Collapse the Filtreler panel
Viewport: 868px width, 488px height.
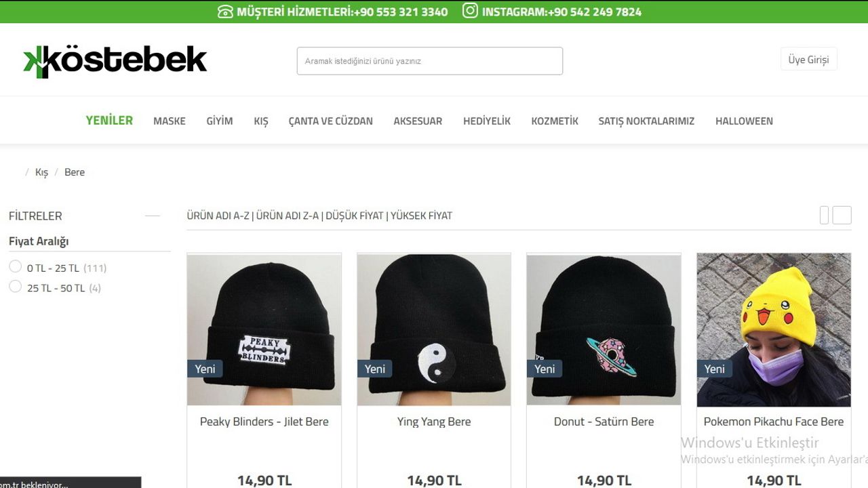pyautogui.click(x=153, y=216)
